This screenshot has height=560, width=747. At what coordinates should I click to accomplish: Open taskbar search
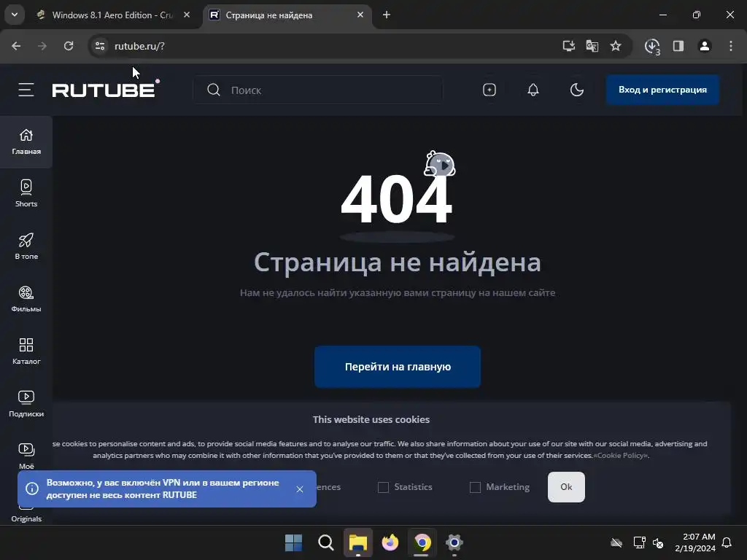(x=326, y=542)
